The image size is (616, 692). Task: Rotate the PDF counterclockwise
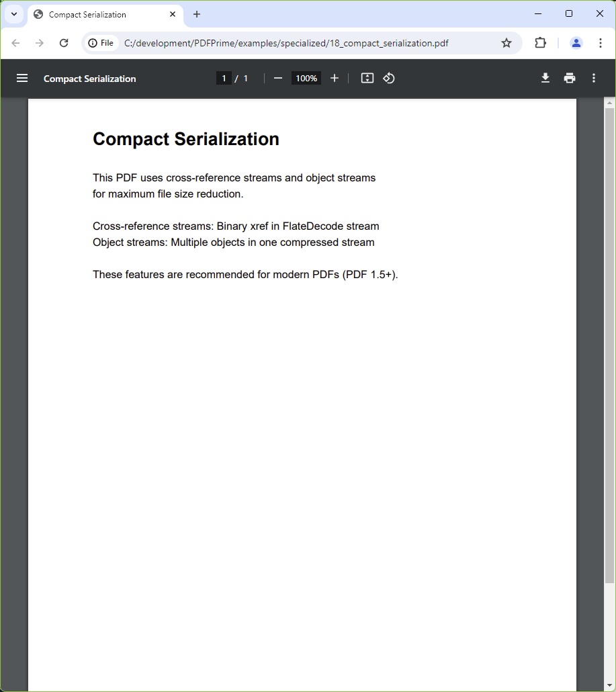[x=389, y=78]
